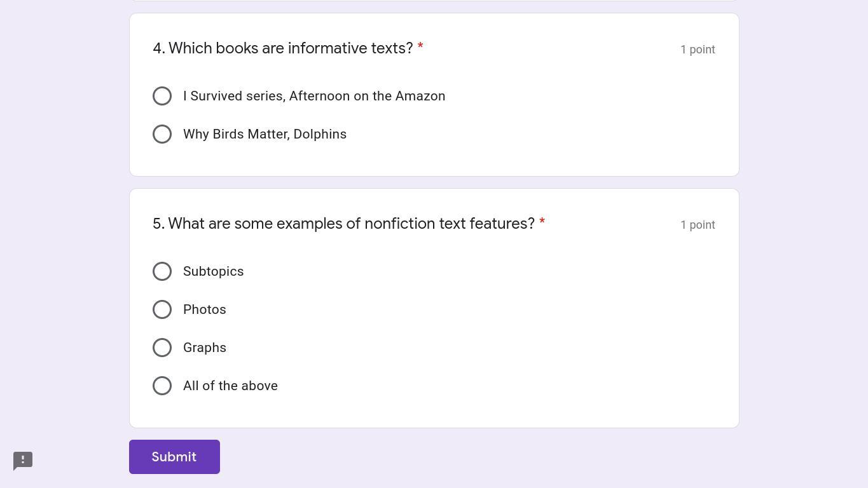Select the radio circle for I Survived series
Screen dimensions: 868x488
162,96
